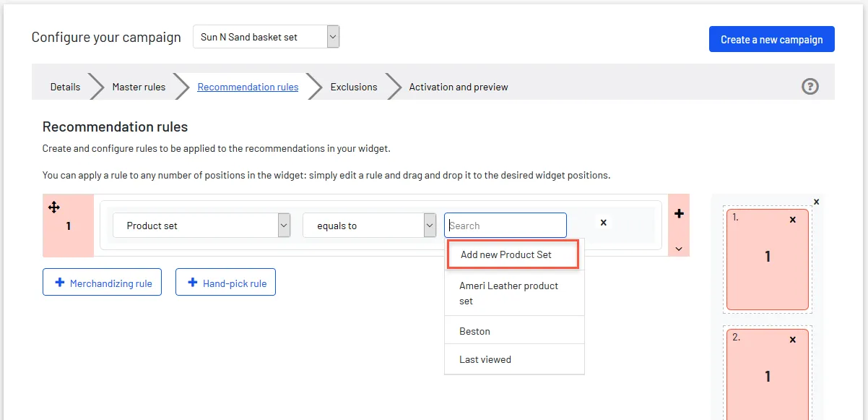Add a Merchandizing rule
The image size is (868, 420).
102,283
